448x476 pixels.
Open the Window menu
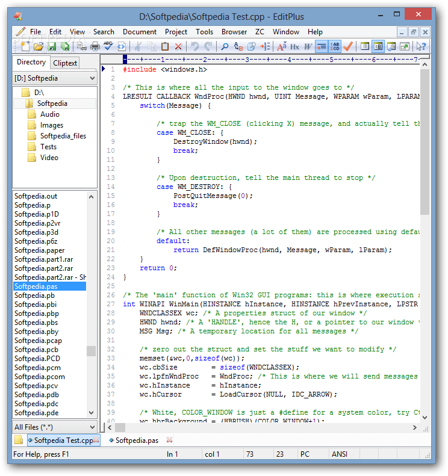click(x=286, y=32)
